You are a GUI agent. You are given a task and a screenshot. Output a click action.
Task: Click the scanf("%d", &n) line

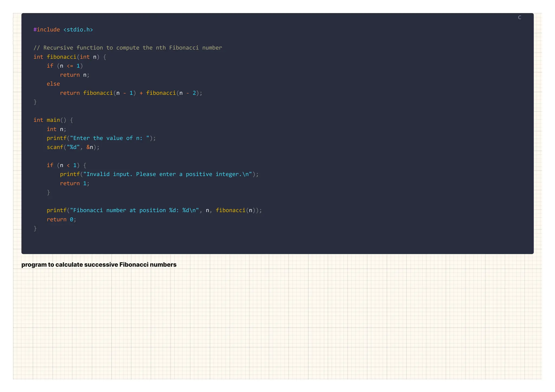73,147
